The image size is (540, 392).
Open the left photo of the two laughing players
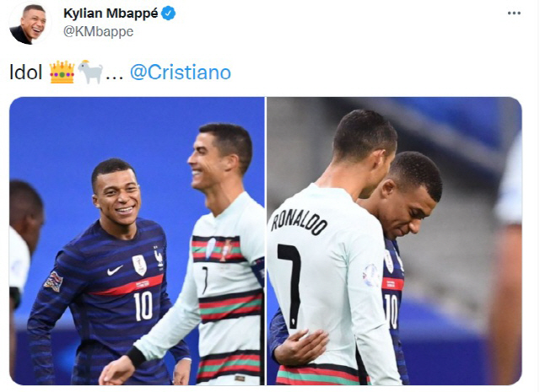137,241
